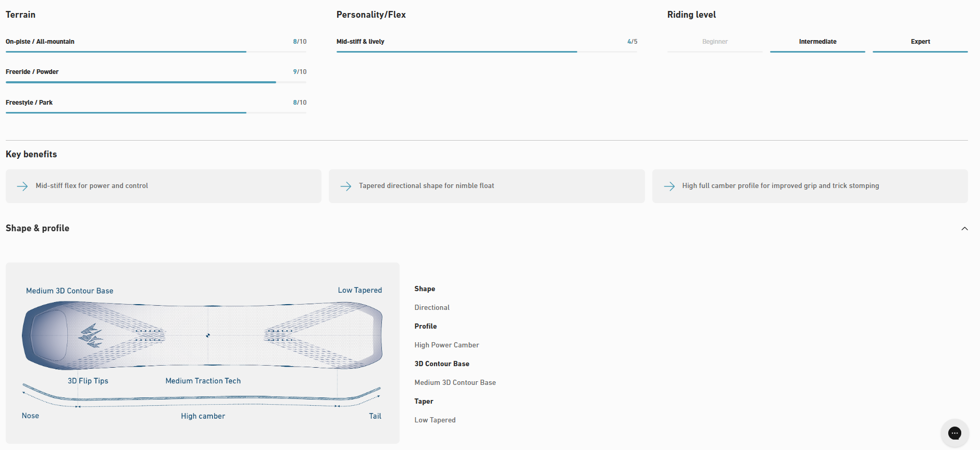Collapse the Shape & profile section chevron

(964, 229)
